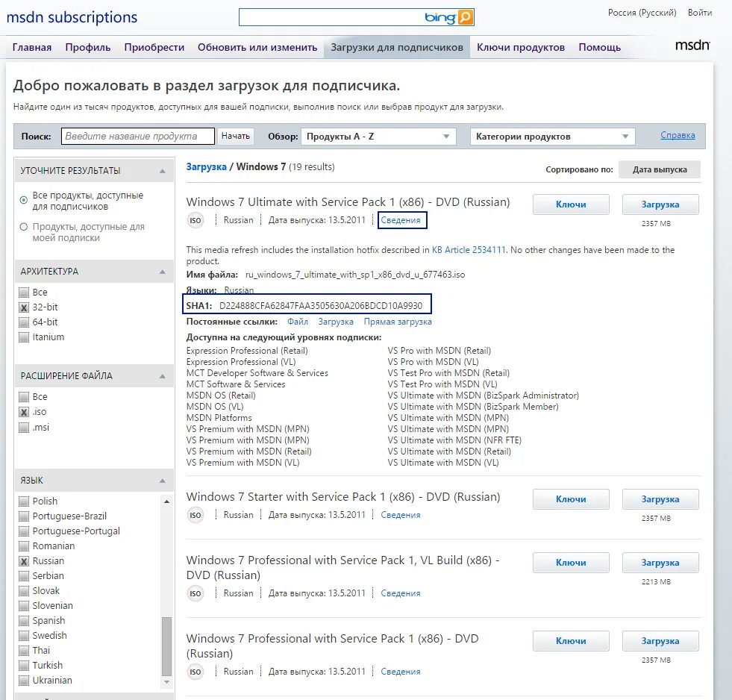The image size is (732, 700).
Task: Click ISO icon for Windows 7 Professional DVD
Action: pos(195,672)
